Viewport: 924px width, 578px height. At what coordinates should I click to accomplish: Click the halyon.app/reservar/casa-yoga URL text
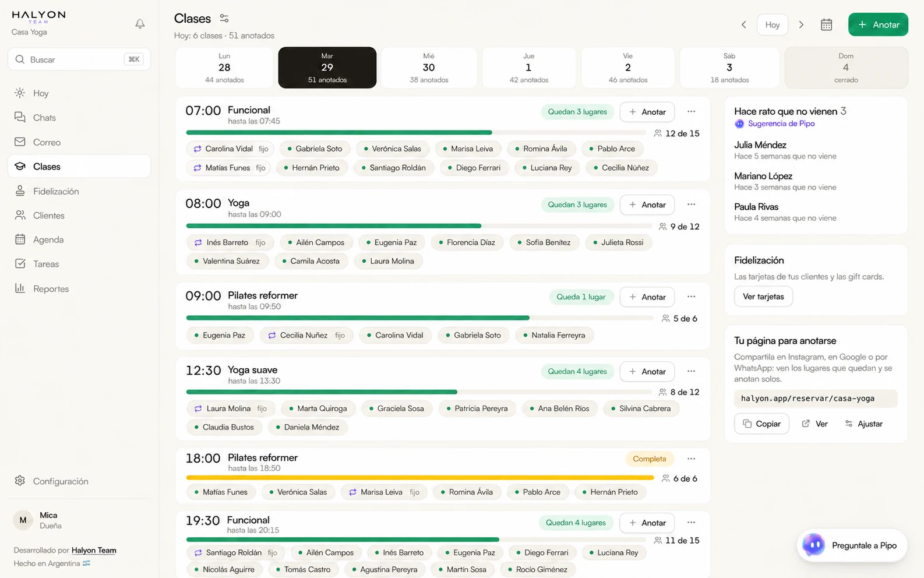tap(807, 399)
